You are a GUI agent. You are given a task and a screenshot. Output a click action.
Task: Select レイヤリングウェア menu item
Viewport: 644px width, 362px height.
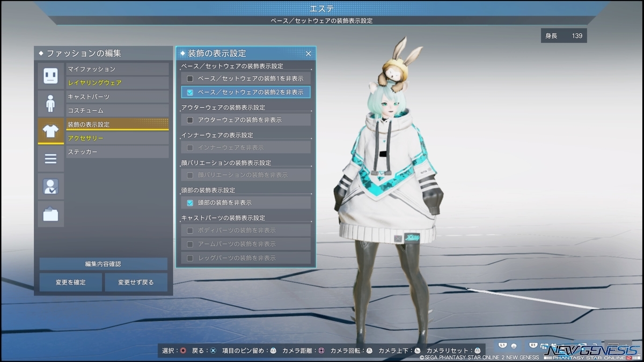point(117,83)
